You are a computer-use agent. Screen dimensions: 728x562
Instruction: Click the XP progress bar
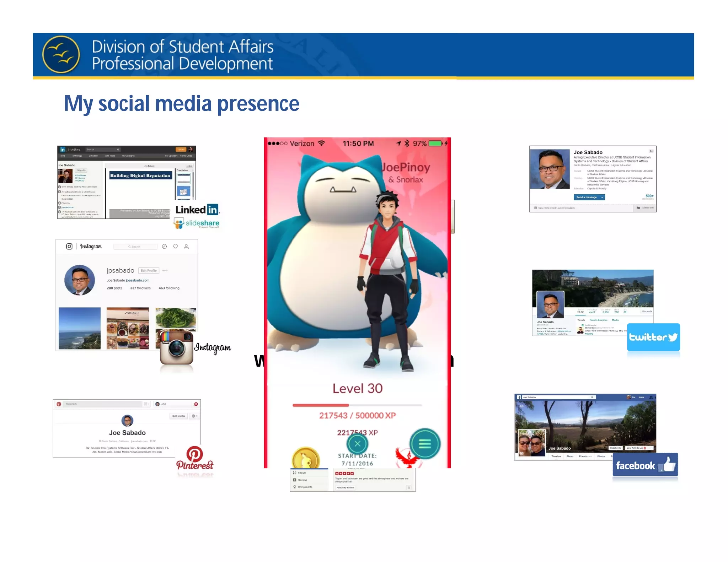(x=357, y=405)
